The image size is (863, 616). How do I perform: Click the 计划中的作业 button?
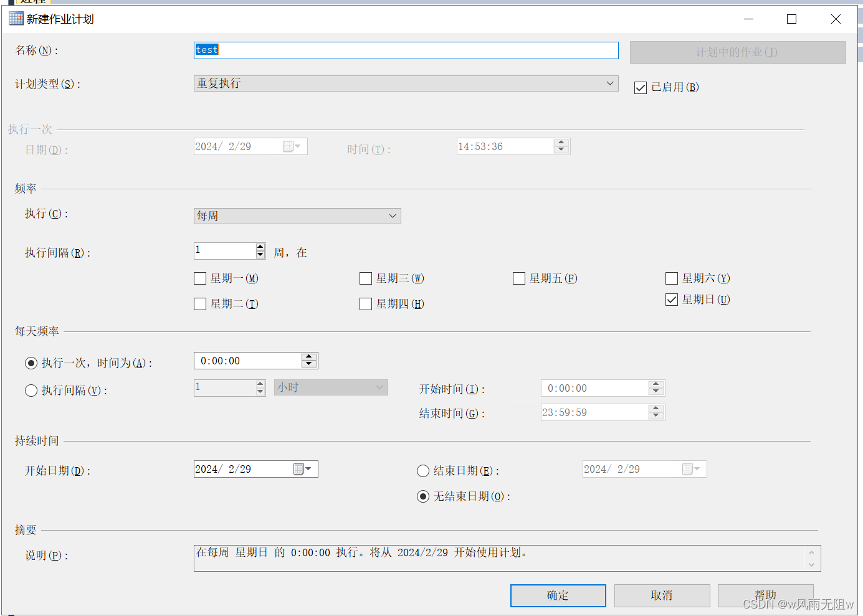click(738, 53)
